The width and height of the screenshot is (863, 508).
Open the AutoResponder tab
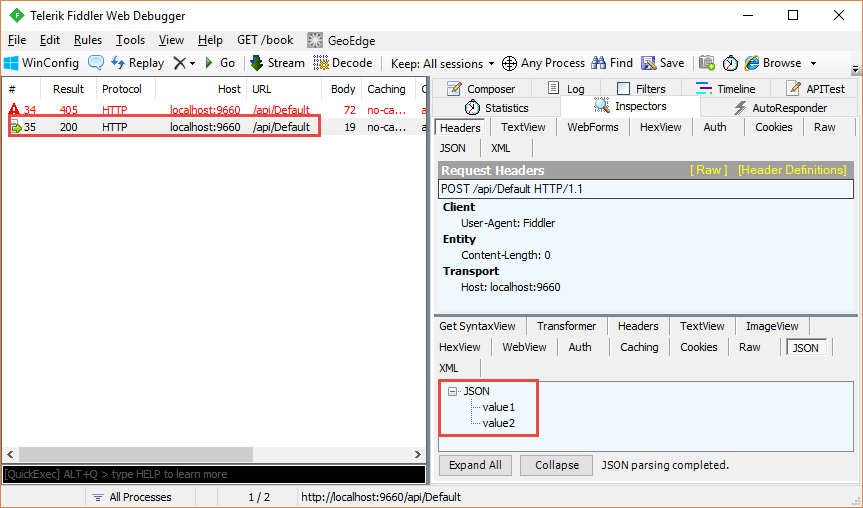point(780,108)
